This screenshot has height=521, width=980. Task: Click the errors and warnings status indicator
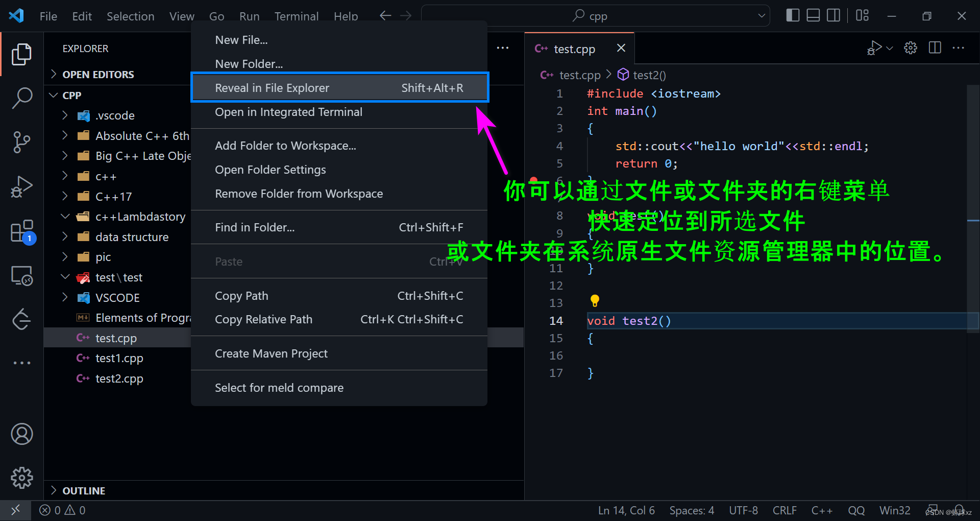[x=62, y=510]
